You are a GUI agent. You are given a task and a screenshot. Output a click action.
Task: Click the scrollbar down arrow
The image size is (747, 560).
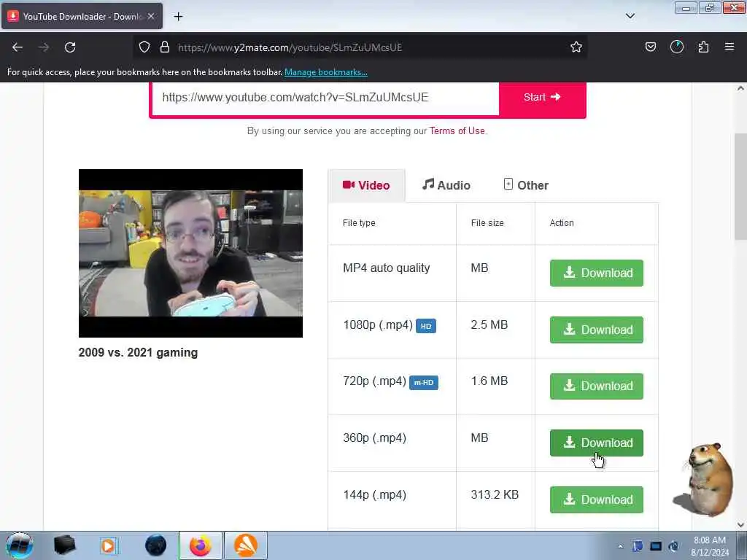741,525
